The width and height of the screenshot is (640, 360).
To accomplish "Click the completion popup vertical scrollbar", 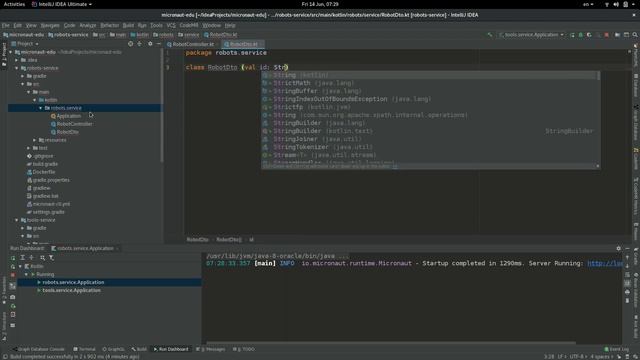I will [x=598, y=76].
